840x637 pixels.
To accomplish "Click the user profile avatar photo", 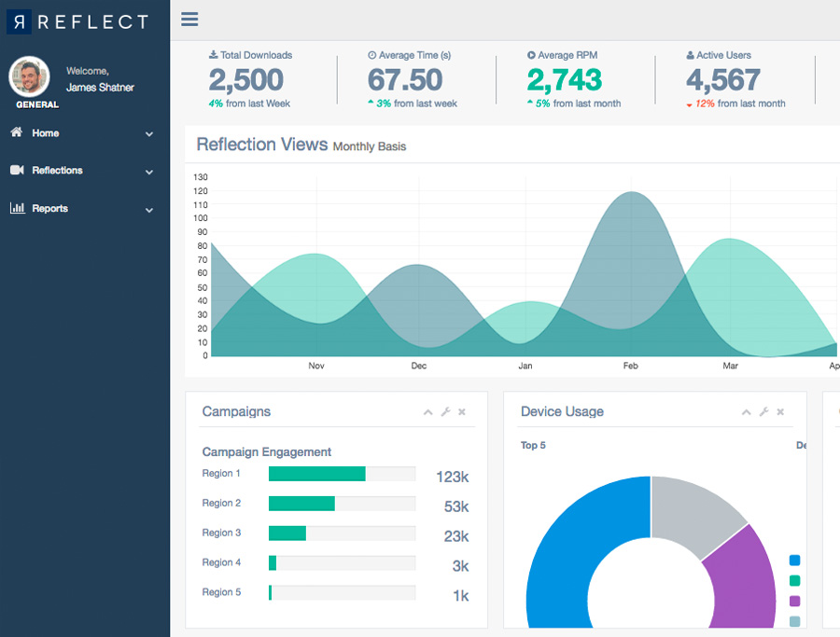I will (x=30, y=76).
